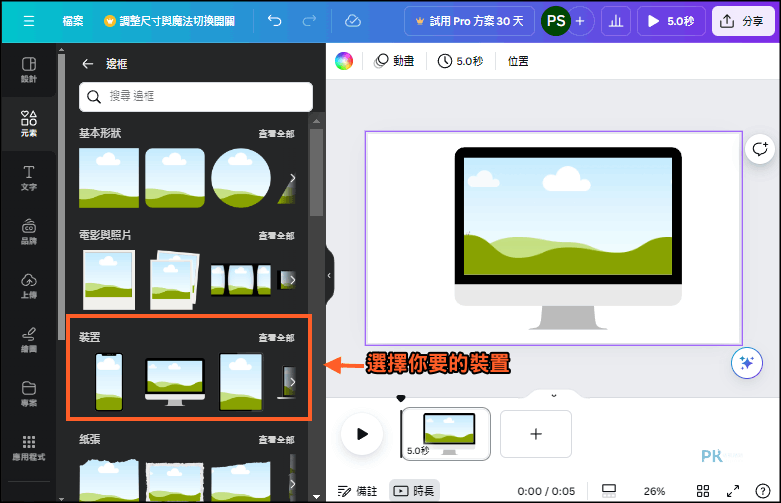The height and width of the screenshot is (503, 781).
Task: Open the 檔案 file menu
Action: click(x=73, y=21)
